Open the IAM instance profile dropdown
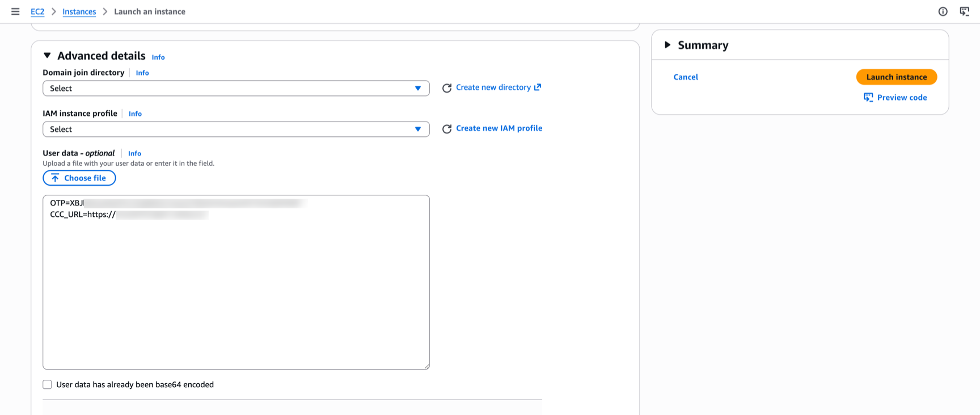The width and height of the screenshot is (980, 415). coord(236,129)
